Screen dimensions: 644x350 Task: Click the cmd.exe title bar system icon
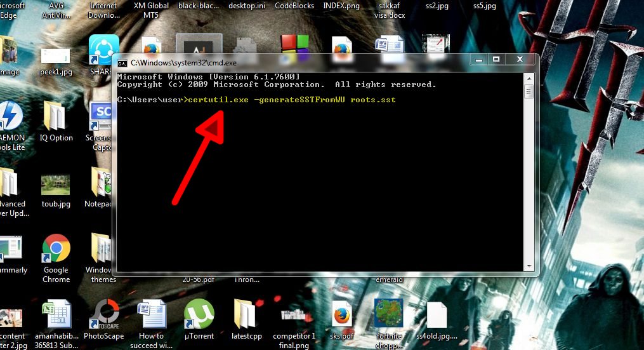[122, 63]
